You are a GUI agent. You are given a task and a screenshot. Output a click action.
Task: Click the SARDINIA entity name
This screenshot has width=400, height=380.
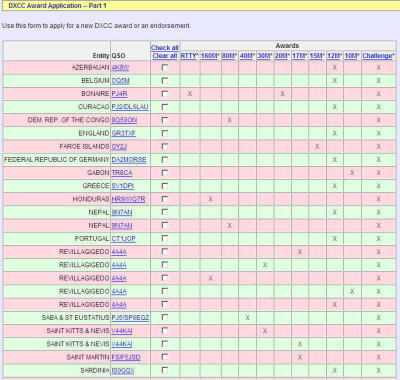(95, 370)
